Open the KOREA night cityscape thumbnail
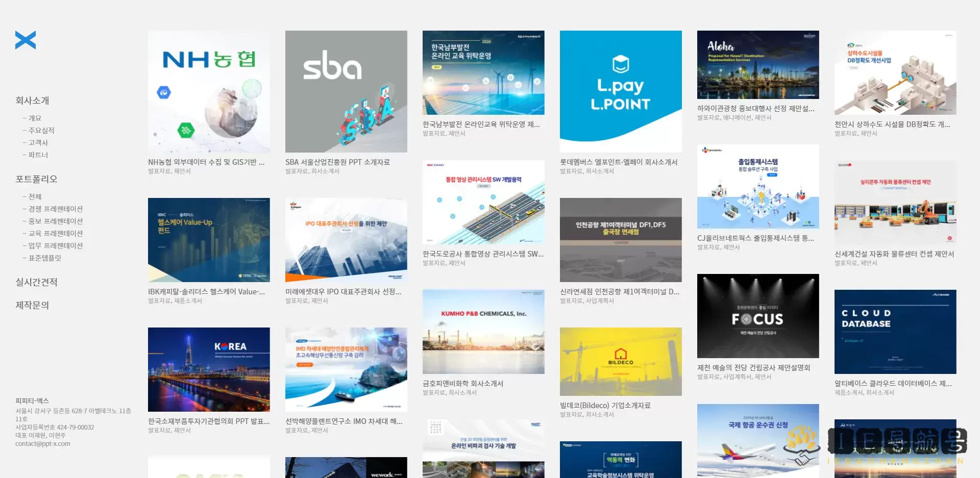Image resolution: width=980 pixels, height=478 pixels. tap(209, 369)
